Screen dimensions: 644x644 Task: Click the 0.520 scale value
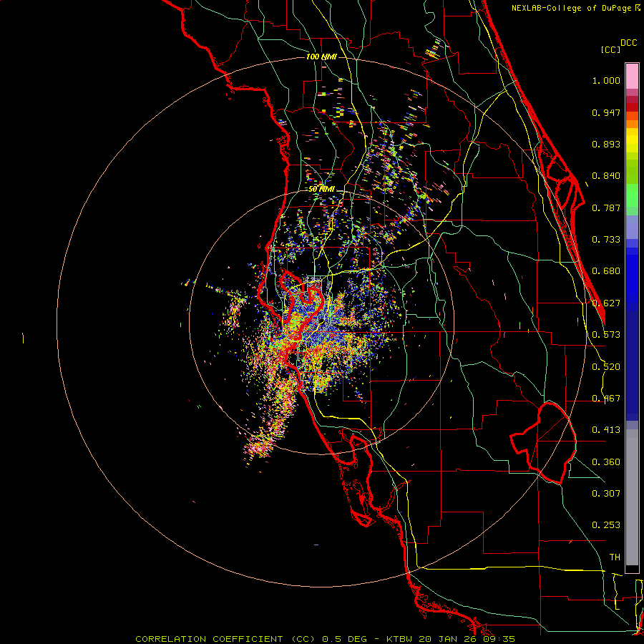pyautogui.click(x=606, y=367)
